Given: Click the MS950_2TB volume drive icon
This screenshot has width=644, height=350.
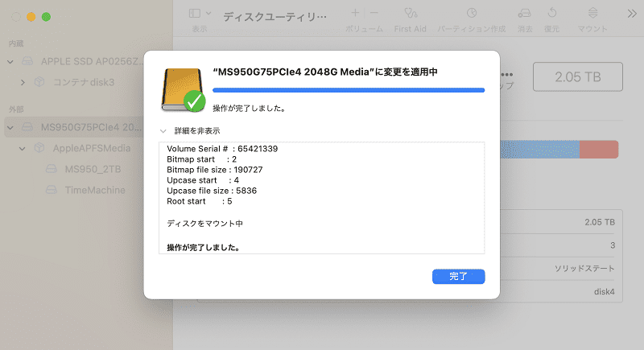Looking at the screenshot, I should tap(52, 169).
